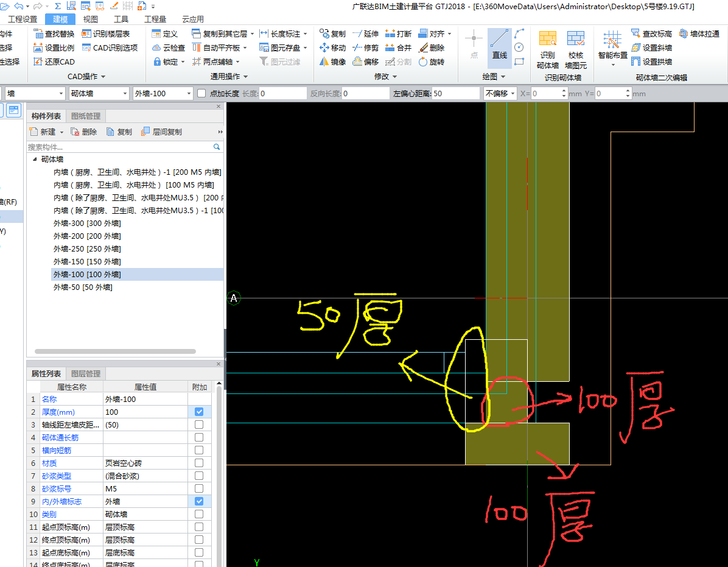Switch to 图层管理 tab
This screenshot has height=567, width=728.
click(85, 374)
